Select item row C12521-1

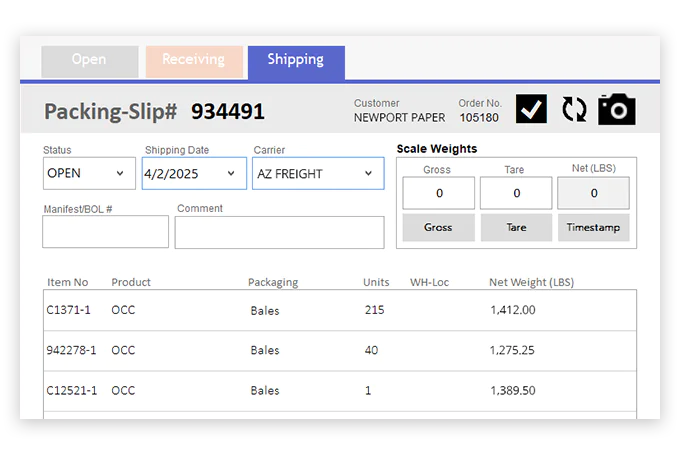(340, 391)
